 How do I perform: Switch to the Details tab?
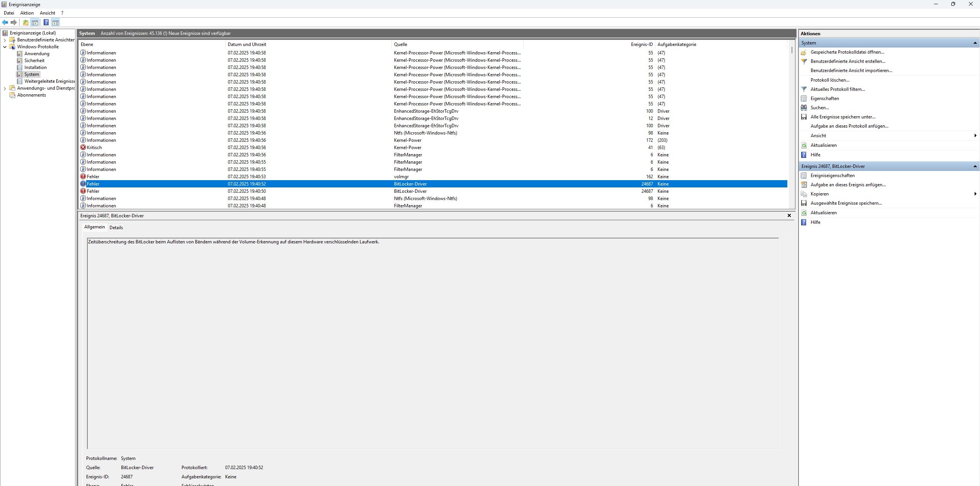(116, 227)
